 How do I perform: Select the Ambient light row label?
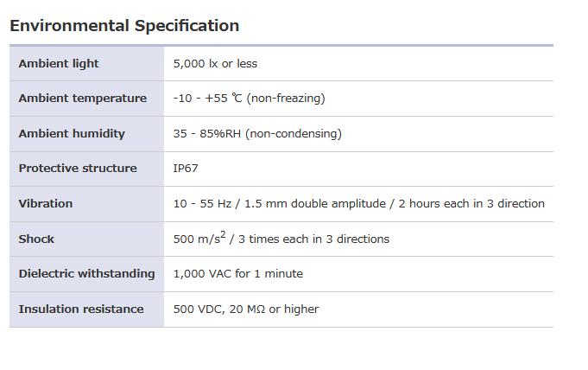[59, 63]
